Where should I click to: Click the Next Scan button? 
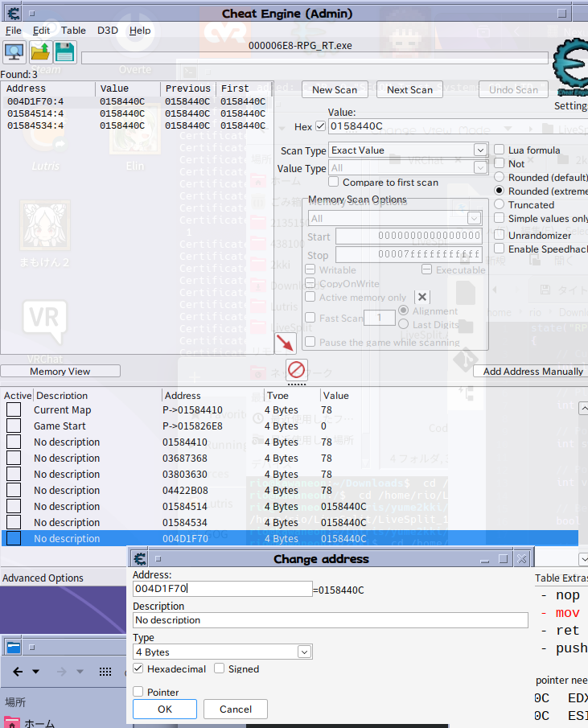click(409, 89)
